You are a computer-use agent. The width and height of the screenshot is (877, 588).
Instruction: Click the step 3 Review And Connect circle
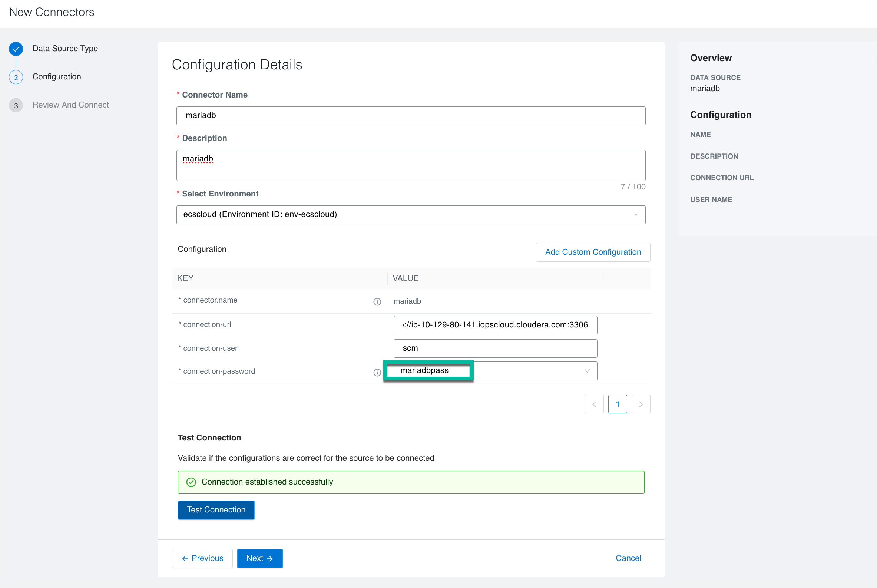pyautogui.click(x=16, y=105)
